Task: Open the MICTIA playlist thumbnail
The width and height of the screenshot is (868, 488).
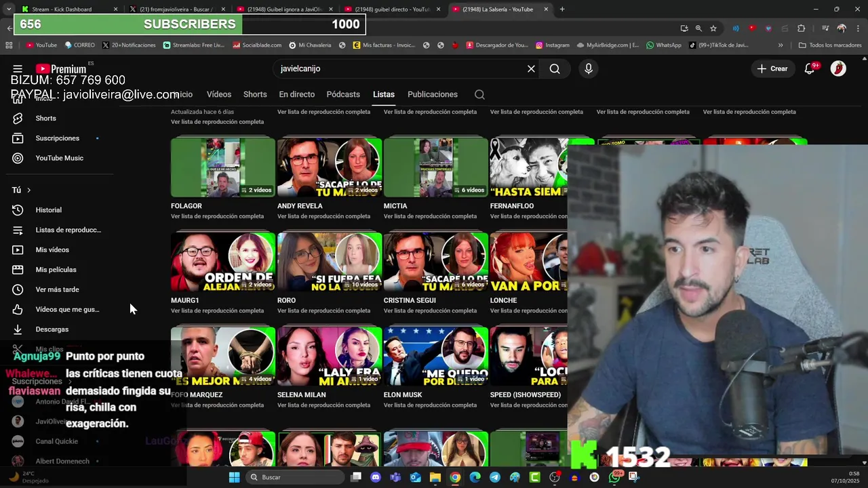Action: pos(436,167)
